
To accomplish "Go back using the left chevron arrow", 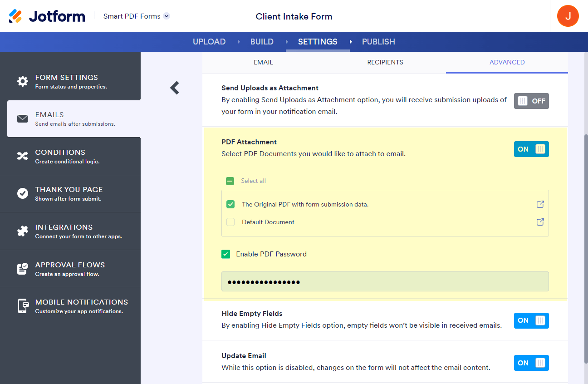I will [175, 88].
